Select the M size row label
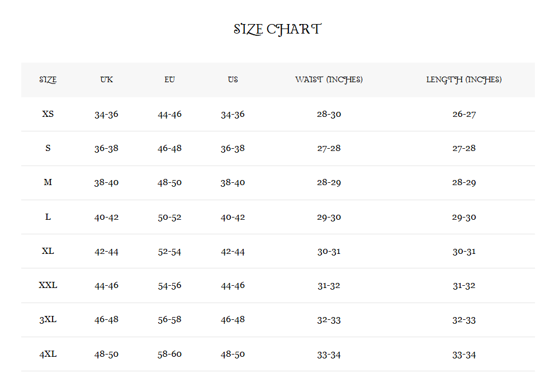Screen dimensions: 554x392 click(x=48, y=182)
